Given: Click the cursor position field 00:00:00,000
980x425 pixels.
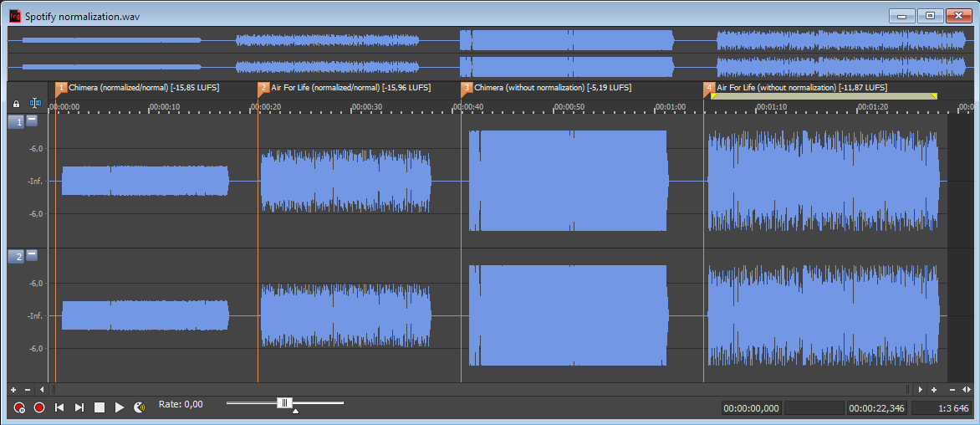Looking at the screenshot, I should 751,408.
